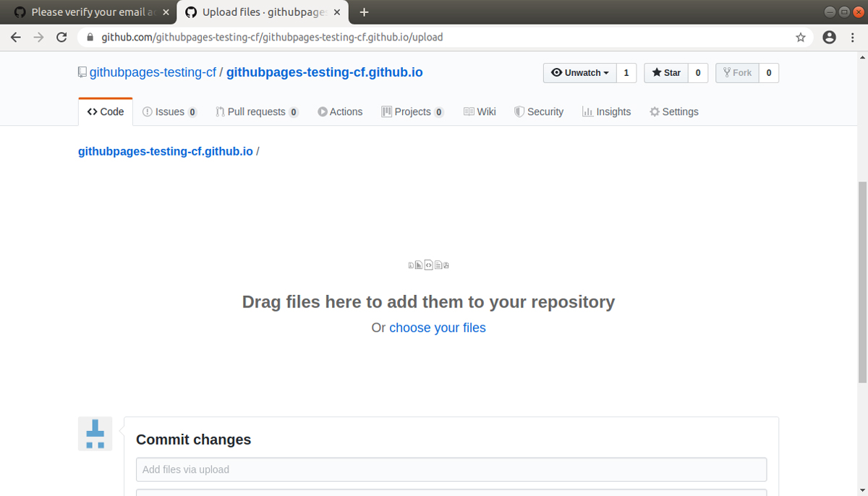Click the eye icon on the Unwatch button

(x=556, y=72)
